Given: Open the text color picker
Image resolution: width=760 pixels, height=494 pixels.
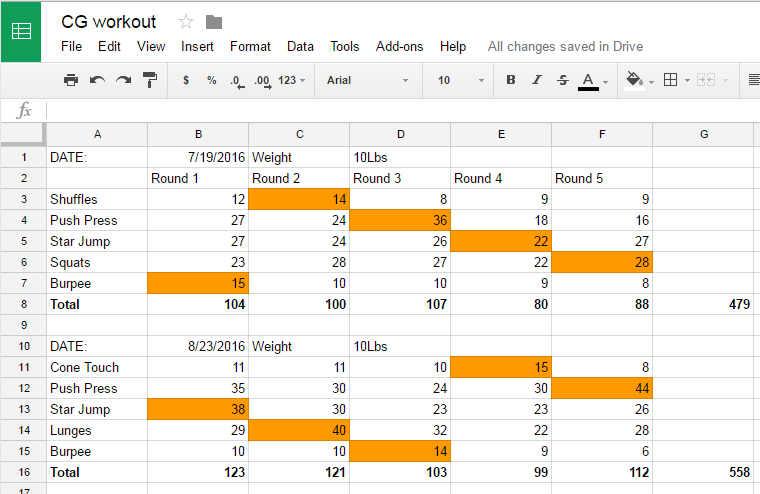Looking at the screenshot, I should click(588, 81).
